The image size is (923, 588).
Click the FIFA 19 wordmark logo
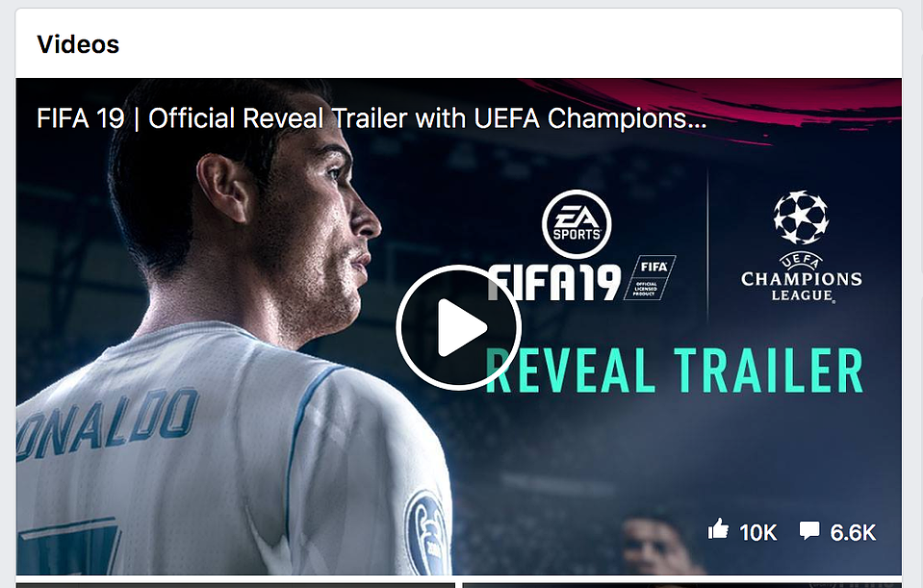[554, 282]
